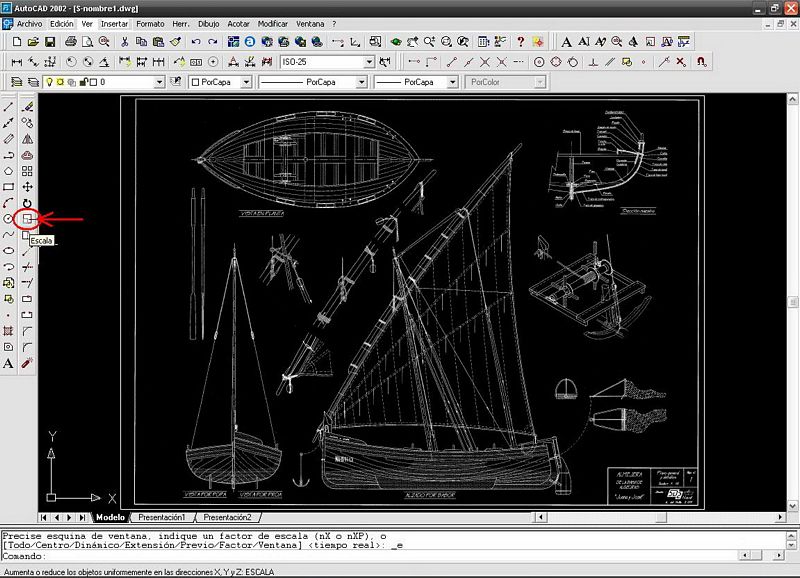Cut selection with the scissors icon
The height and width of the screenshot is (578, 800).
[124, 42]
